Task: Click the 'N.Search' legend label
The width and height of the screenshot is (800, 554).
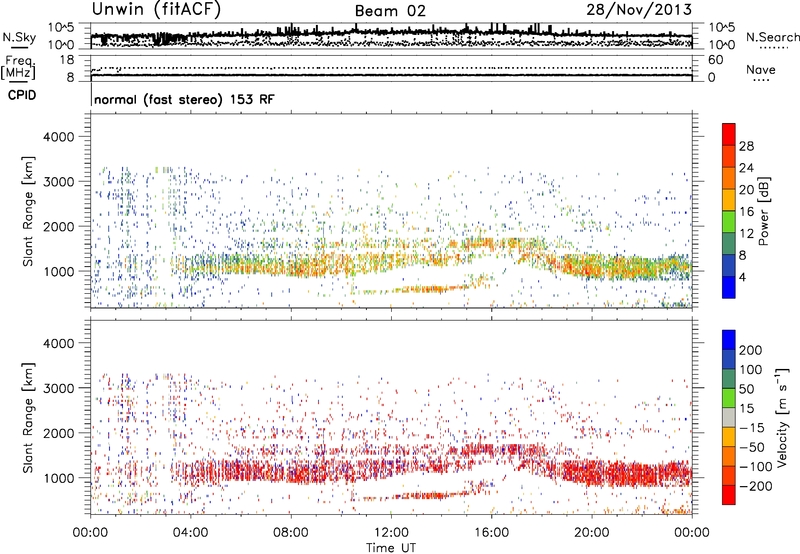Action: coord(772,37)
